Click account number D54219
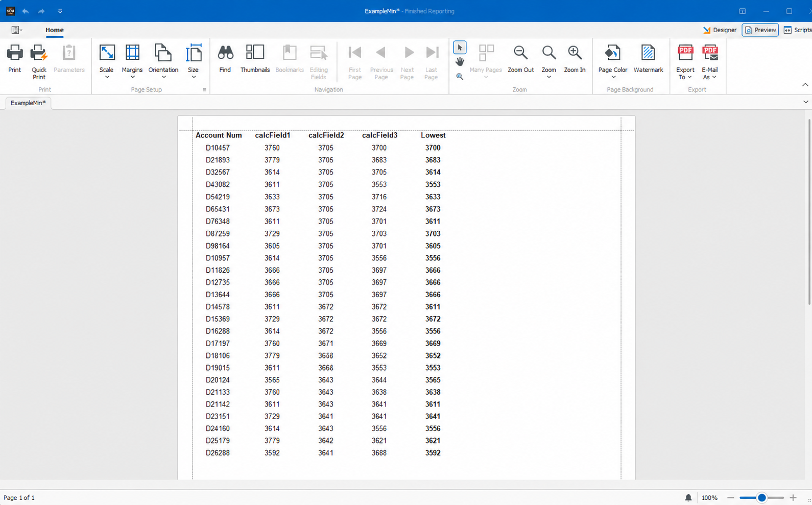 click(x=218, y=197)
